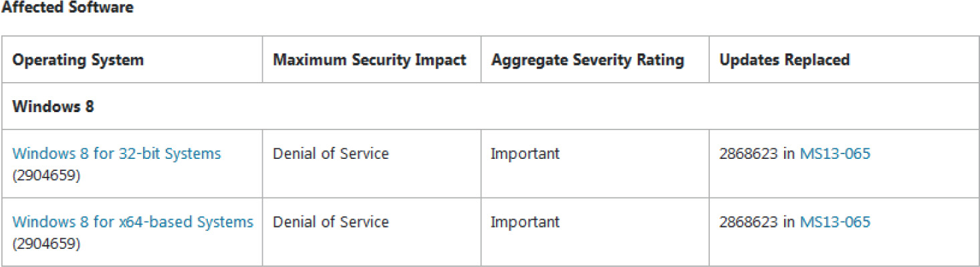Screen dimensions: 980x267
Task: Click the Important rating in the x64-based row
Action: 525,222
